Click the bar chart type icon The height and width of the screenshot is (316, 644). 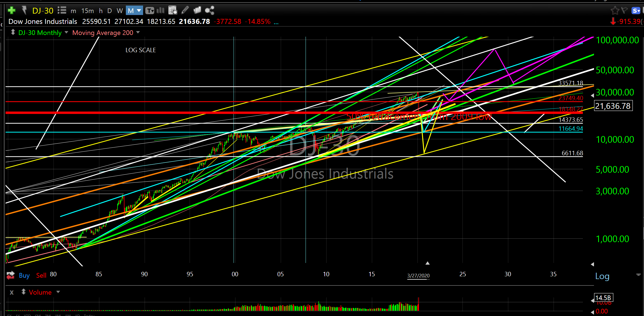[161, 11]
